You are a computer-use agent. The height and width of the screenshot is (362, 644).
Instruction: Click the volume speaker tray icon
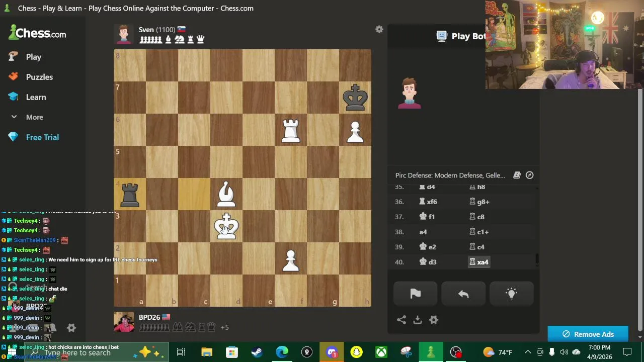564,352
